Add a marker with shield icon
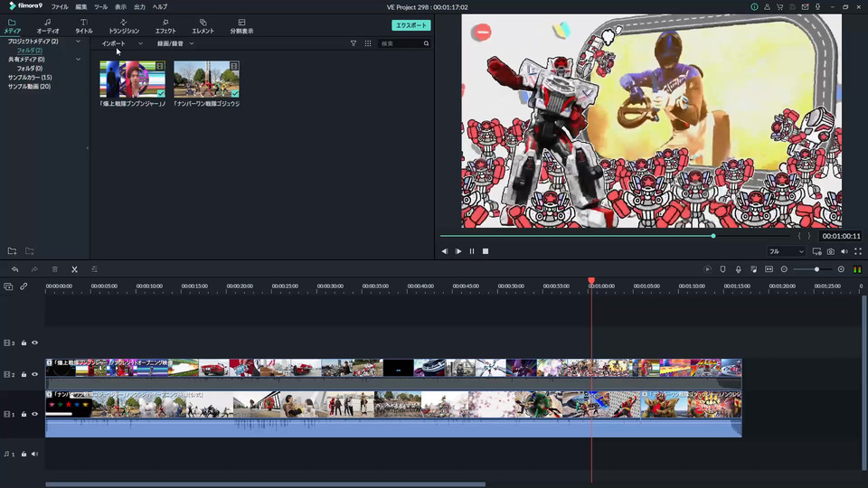This screenshot has height=488, width=868. [723, 269]
